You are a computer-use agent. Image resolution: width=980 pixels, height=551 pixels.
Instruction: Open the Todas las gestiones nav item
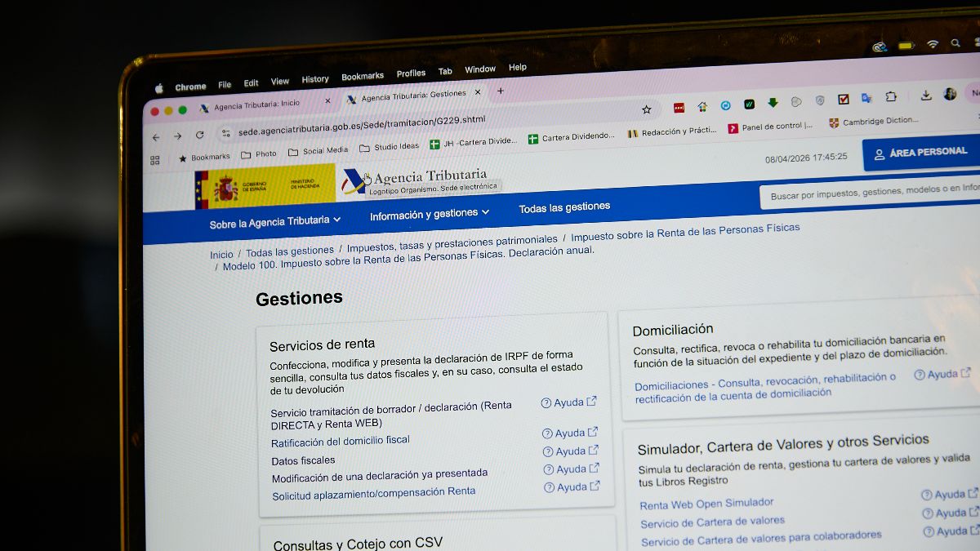(564, 207)
